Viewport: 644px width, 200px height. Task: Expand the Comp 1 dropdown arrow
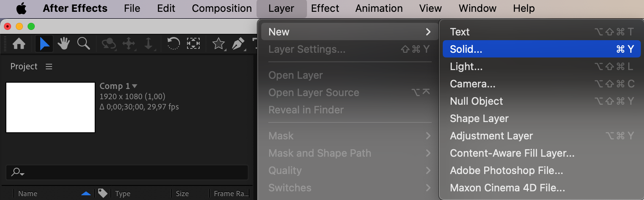[135, 86]
